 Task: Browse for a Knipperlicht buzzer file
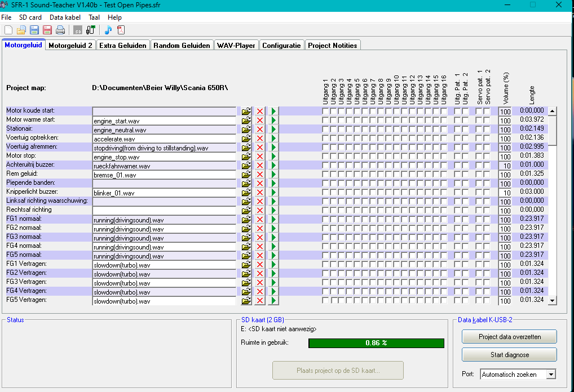(246, 193)
